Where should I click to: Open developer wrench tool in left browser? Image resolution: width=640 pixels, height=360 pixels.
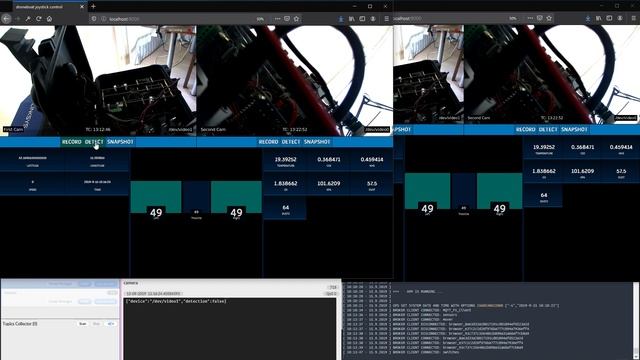tap(28, 19)
